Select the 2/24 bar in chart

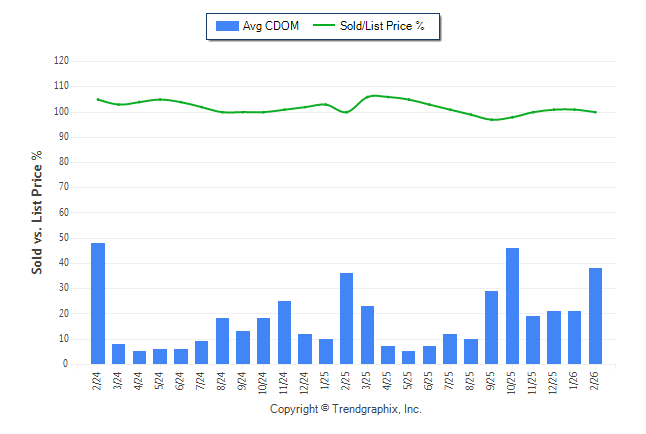(98, 304)
